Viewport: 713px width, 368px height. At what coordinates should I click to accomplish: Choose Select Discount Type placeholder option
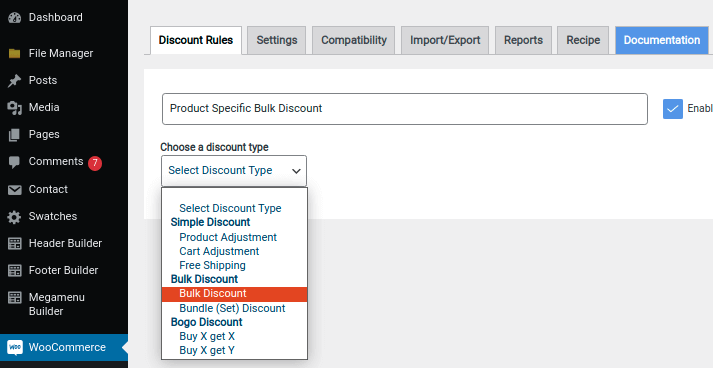pyautogui.click(x=235, y=208)
